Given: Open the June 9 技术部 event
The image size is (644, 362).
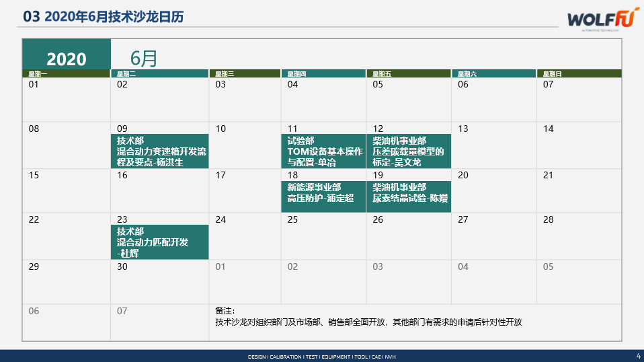Looking at the screenshot, I should tap(159, 151).
